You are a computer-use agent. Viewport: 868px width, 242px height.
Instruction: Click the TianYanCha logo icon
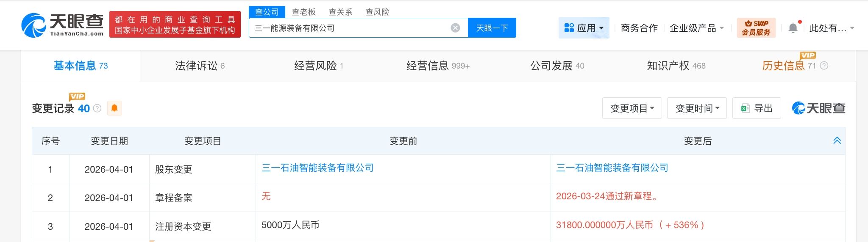(x=34, y=25)
